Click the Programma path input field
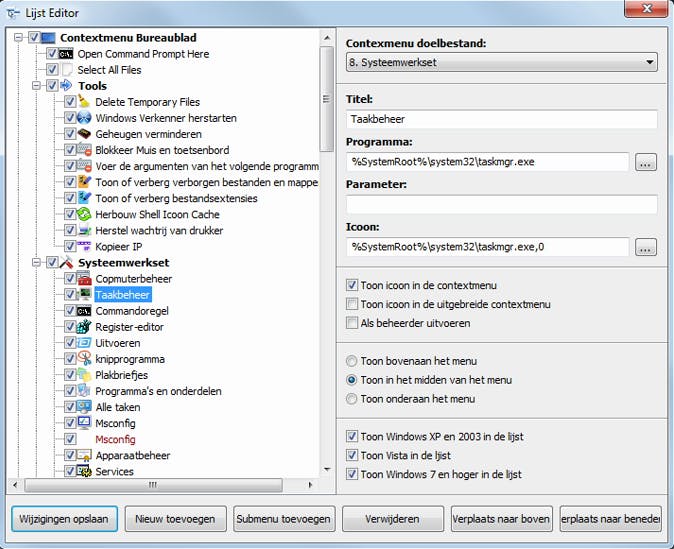Screen dimensions: 674x549 tap(488, 162)
